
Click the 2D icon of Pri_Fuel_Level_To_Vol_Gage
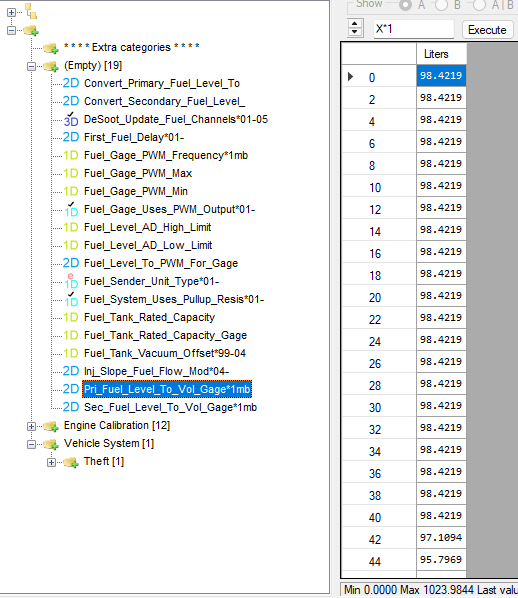(x=71, y=389)
